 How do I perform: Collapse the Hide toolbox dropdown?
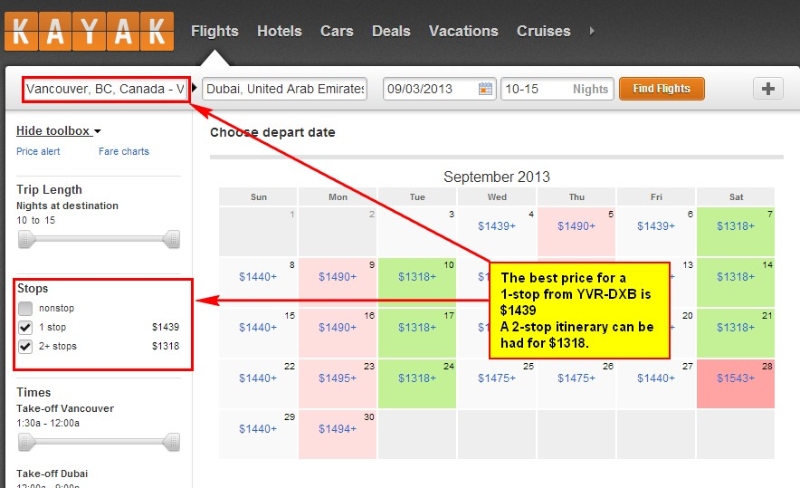[58, 131]
